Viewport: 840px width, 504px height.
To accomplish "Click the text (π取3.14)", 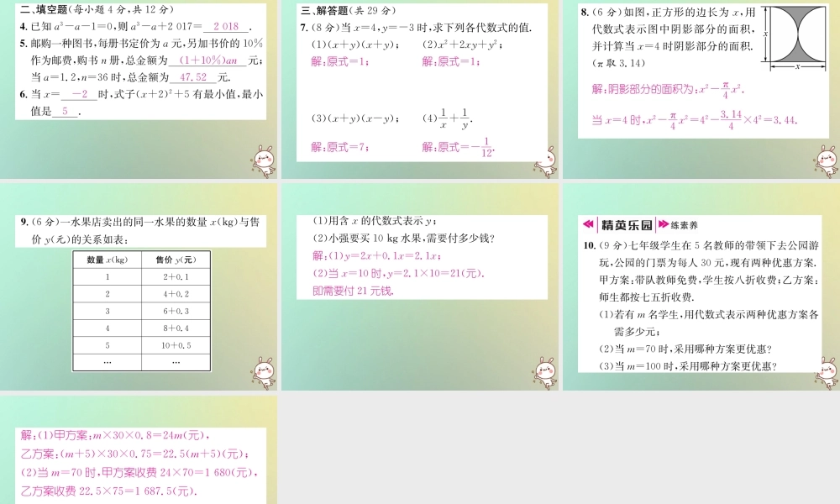I will pos(618,63).
